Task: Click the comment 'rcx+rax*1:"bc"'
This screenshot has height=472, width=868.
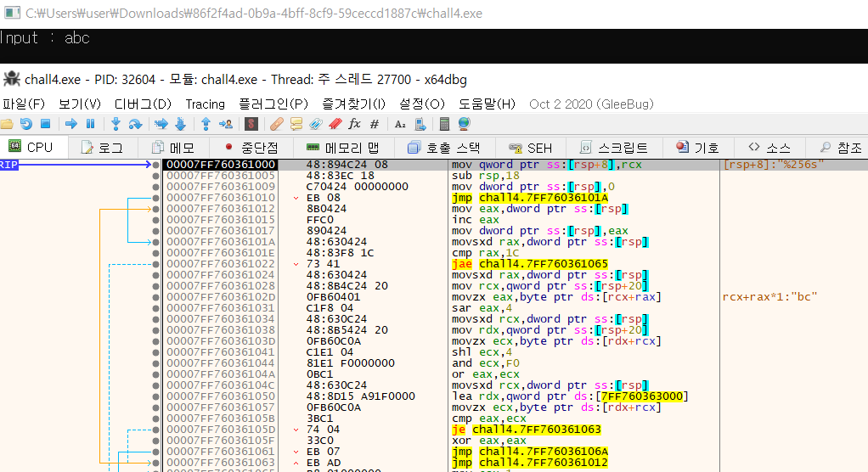Action: click(770, 297)
